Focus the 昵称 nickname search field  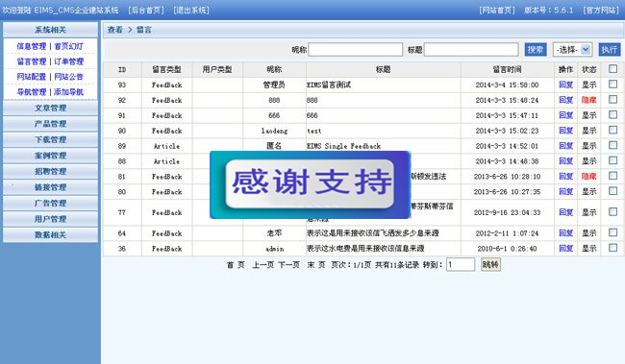[x=355, y=49]
